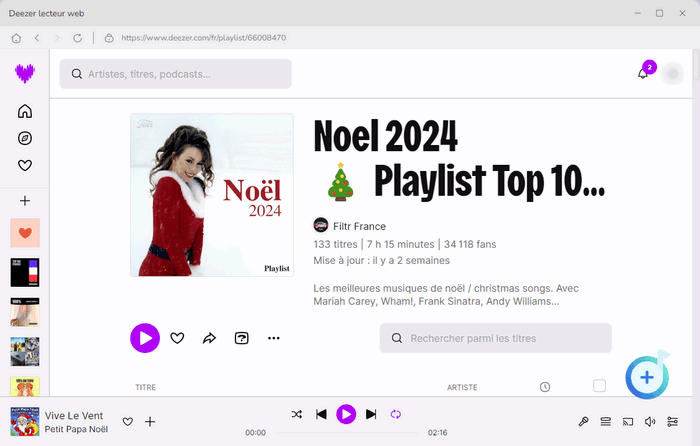Open the playlist more options menu

tap(274, 338)
